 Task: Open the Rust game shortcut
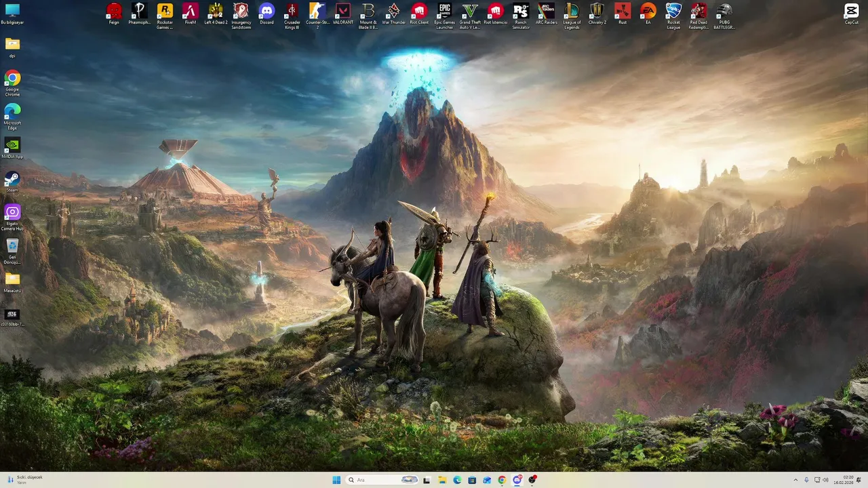[x=623, y=14]
